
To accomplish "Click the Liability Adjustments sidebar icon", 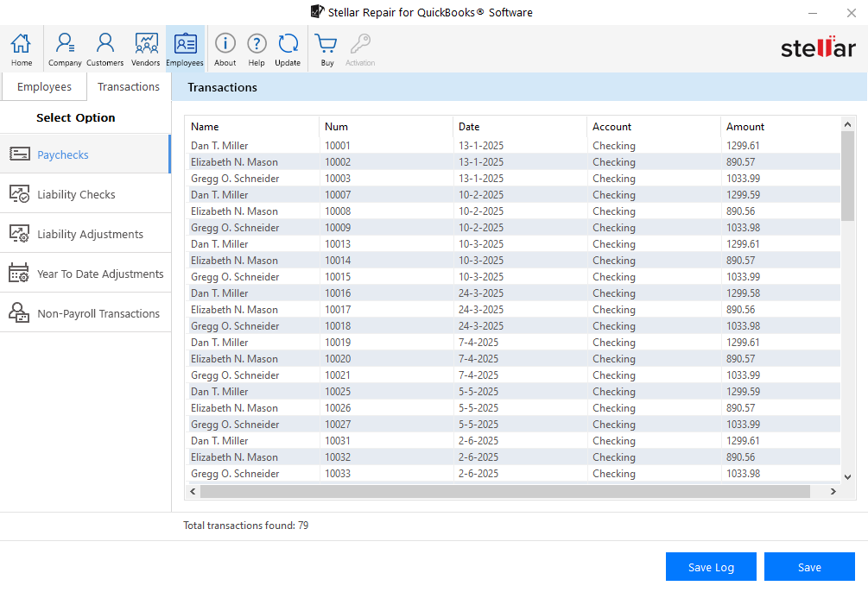I will [x=19, y=234].
